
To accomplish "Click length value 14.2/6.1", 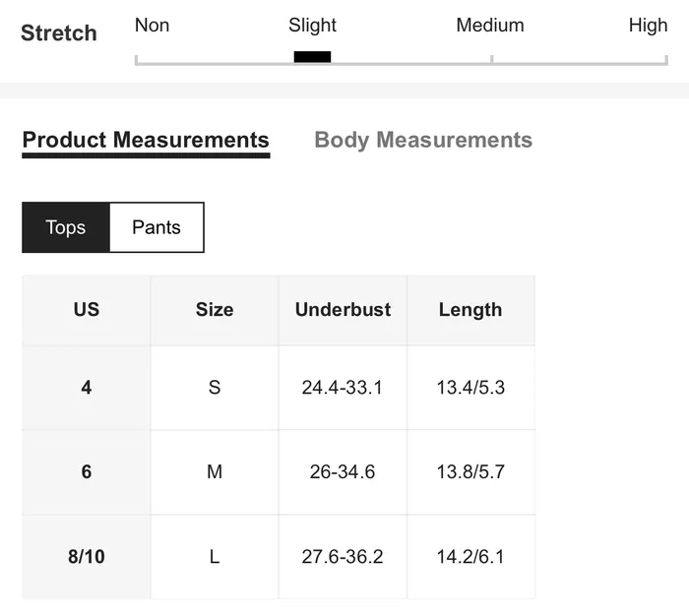I will click(x=470, y=557).
